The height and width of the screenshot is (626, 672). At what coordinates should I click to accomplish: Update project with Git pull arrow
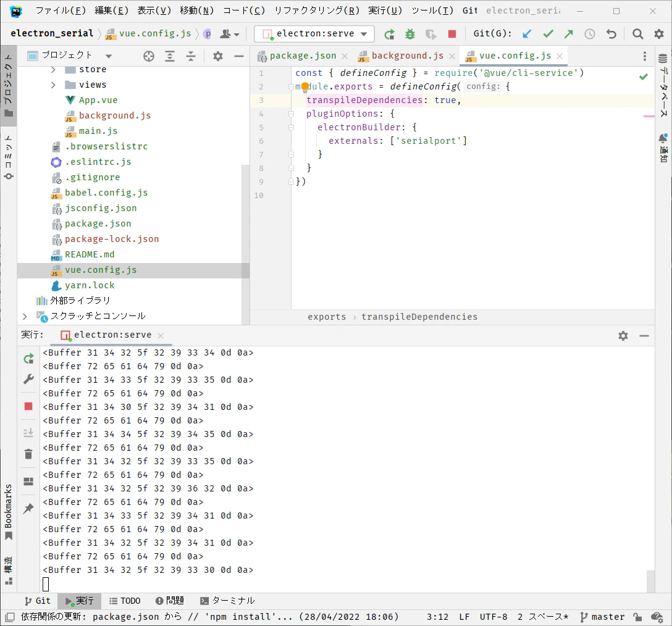point(527,34)
